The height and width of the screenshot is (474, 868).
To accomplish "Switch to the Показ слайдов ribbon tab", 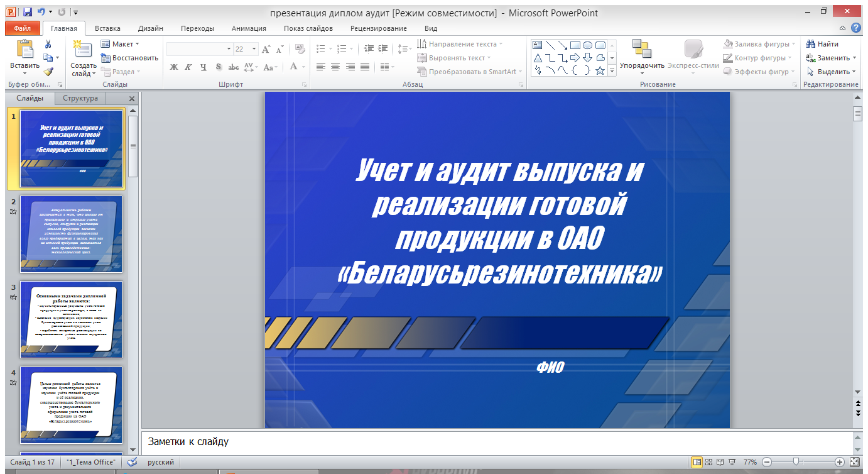I will coord(308,28).
